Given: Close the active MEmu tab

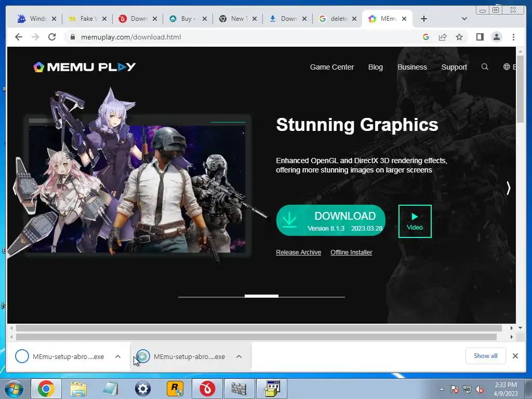Looking at the screenshot, I should click(x=404, y=19).
